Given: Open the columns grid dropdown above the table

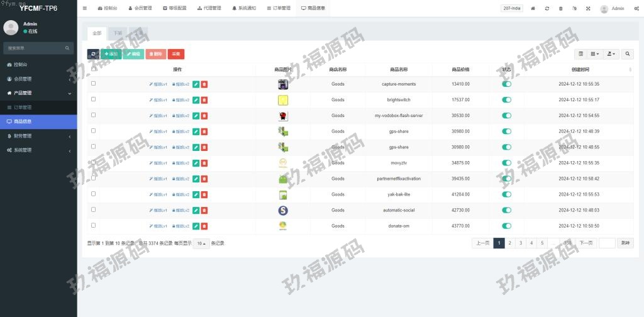Looking at the screenshot, I should pyautogui.click(x=594, y=54).
